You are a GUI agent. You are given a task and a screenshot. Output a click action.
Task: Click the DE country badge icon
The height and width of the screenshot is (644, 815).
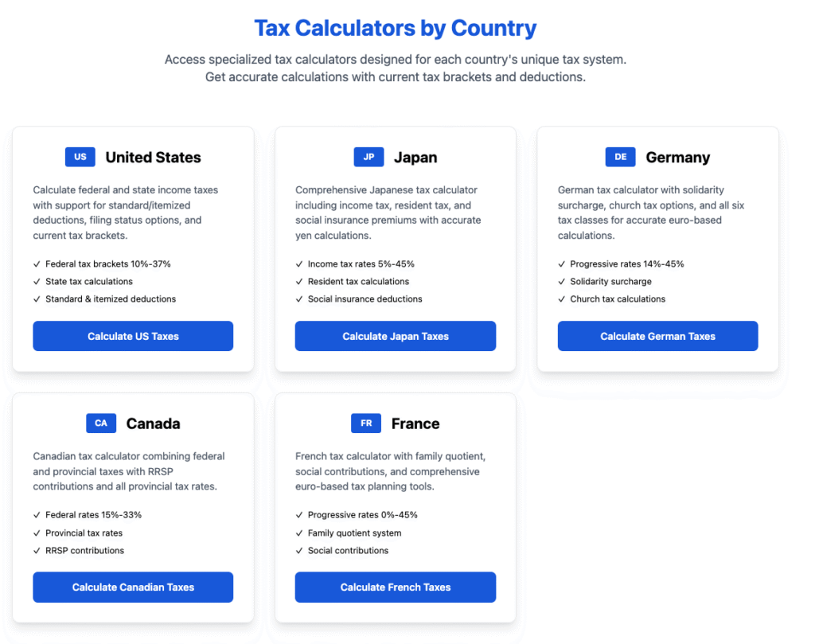(620, 157)
